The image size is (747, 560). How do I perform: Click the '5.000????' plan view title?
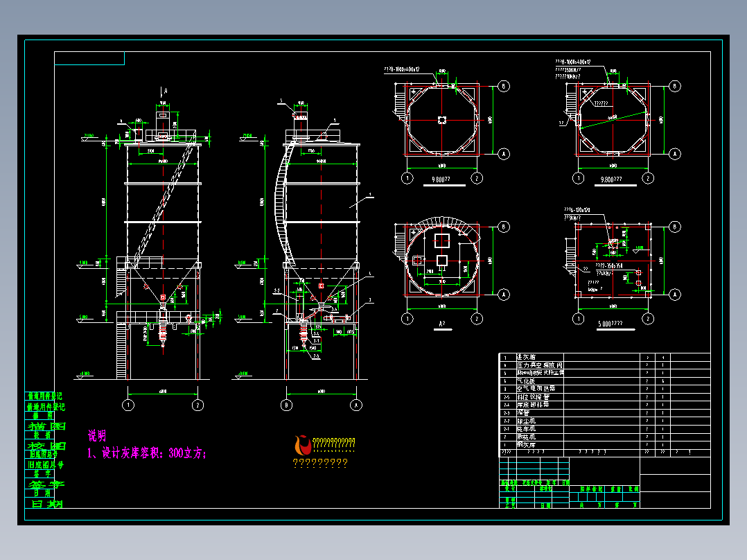click(610, 324)
